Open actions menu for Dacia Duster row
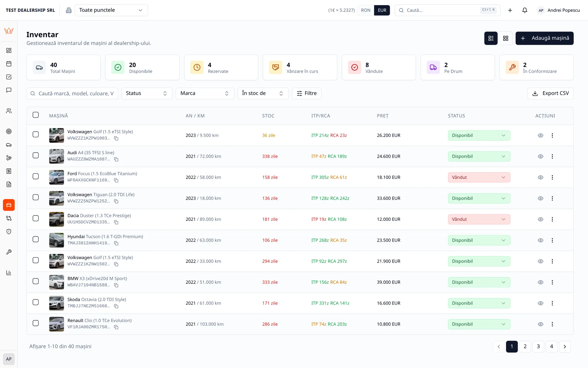 [x=552, y=219]
